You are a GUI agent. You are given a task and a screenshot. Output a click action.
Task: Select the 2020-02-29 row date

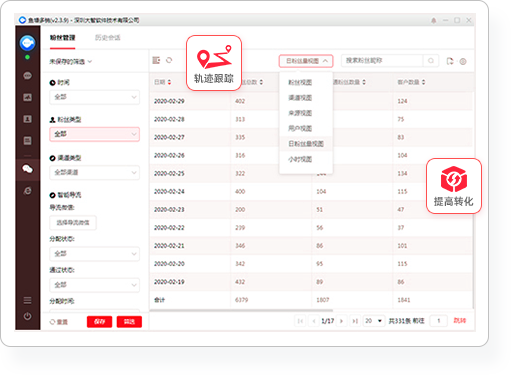pos(169,101)
